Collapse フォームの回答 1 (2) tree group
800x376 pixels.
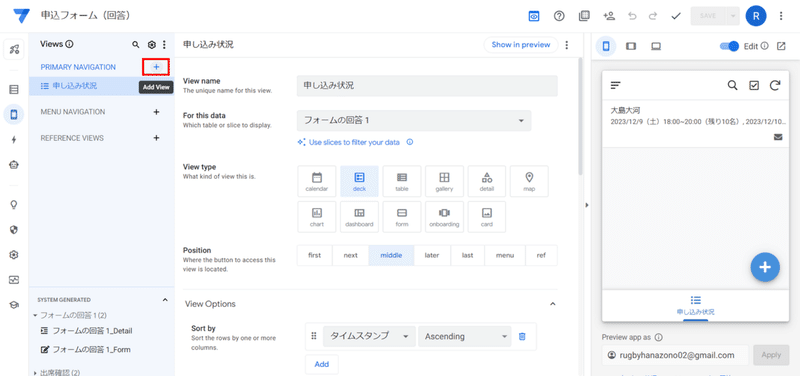[x=35, y=316]
